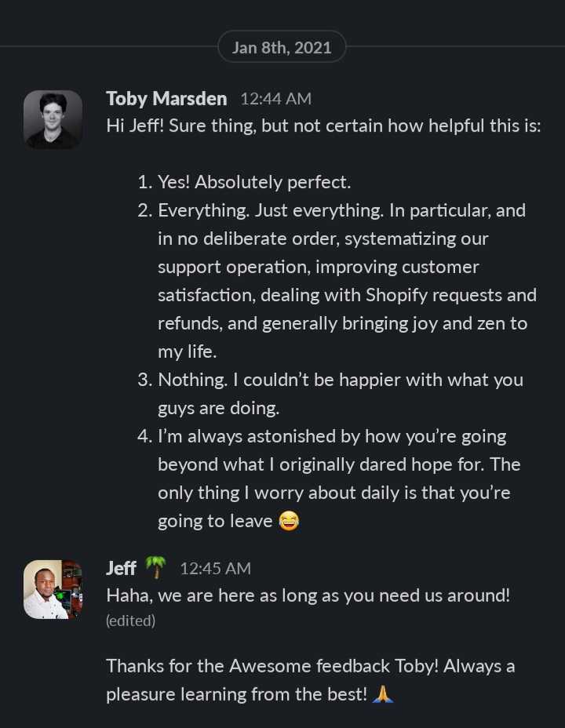The height and width of the screenshot is (728, 565).
Task: Click list item 'Yes! Absolutely perfect.'
Action: pyautogui.click(x=244, y=182)
